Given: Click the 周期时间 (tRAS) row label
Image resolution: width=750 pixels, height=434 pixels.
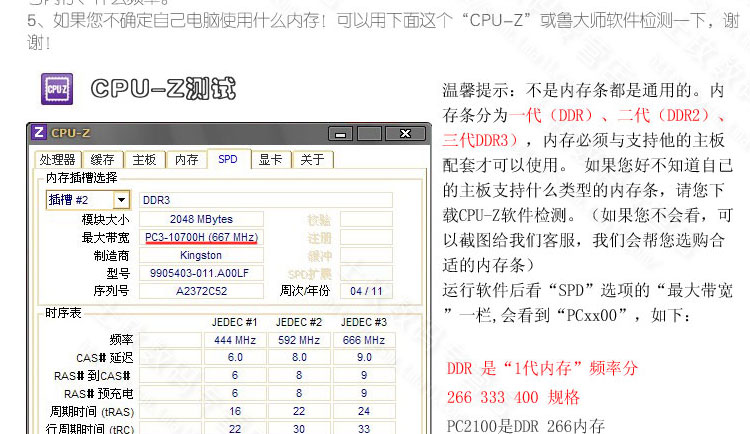Looking at the screenshot, I should (x=92, y=412).
